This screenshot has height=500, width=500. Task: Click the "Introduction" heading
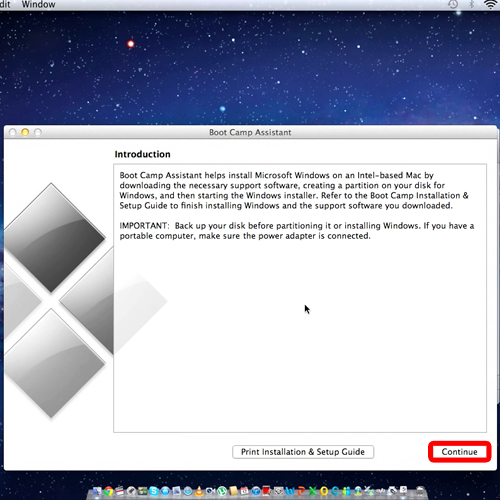click(142, 154)
